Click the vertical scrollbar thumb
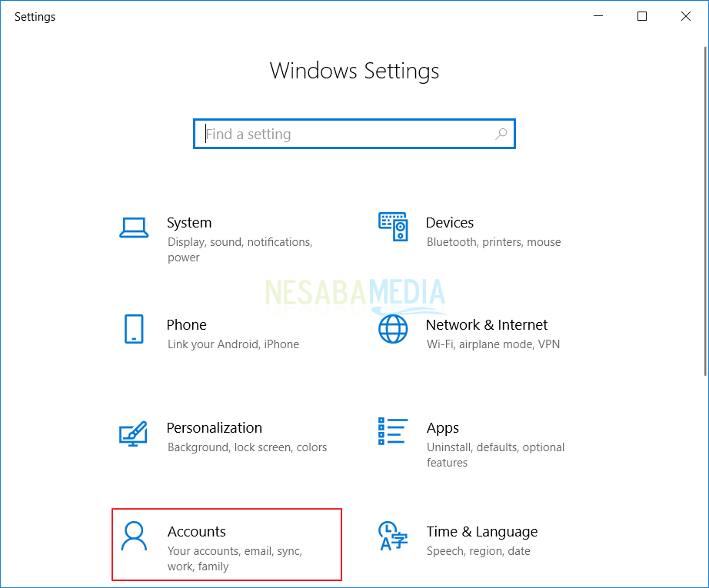709x588 pixels. 705,211
